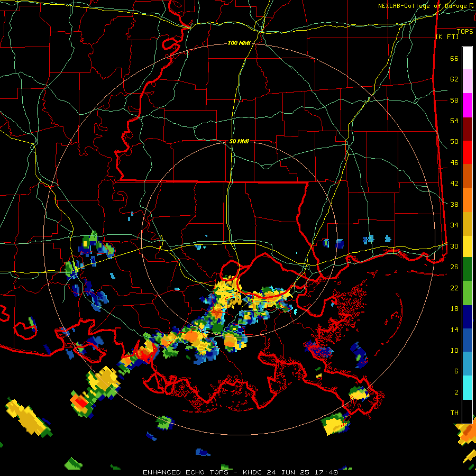476x476 pixels.
Task: Click the dark green 26 kft legend swatch
Action: click(x=467, y=269)
